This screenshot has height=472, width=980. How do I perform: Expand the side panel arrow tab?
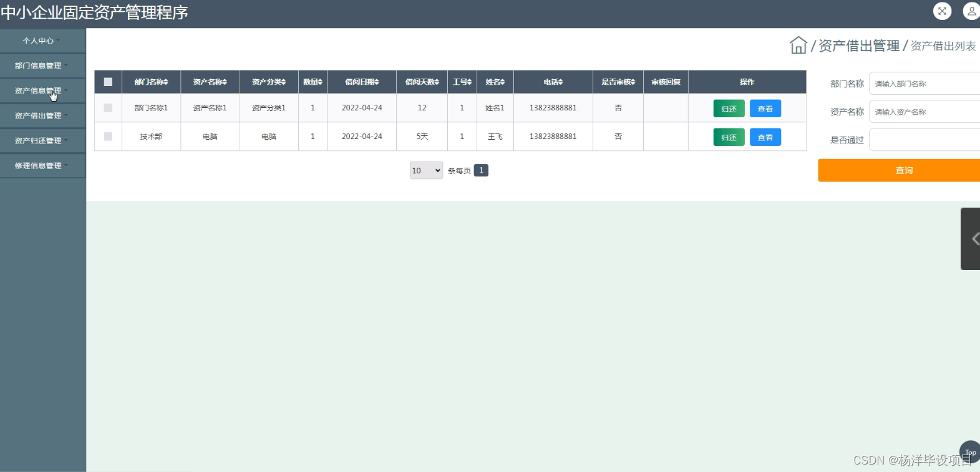pos(971,239)
